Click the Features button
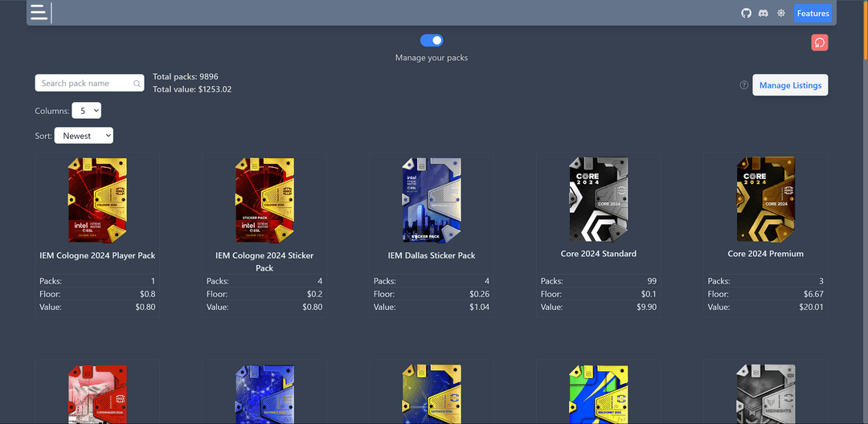The image size is (868, 424). pyautogui.click(x=813, y=14)
